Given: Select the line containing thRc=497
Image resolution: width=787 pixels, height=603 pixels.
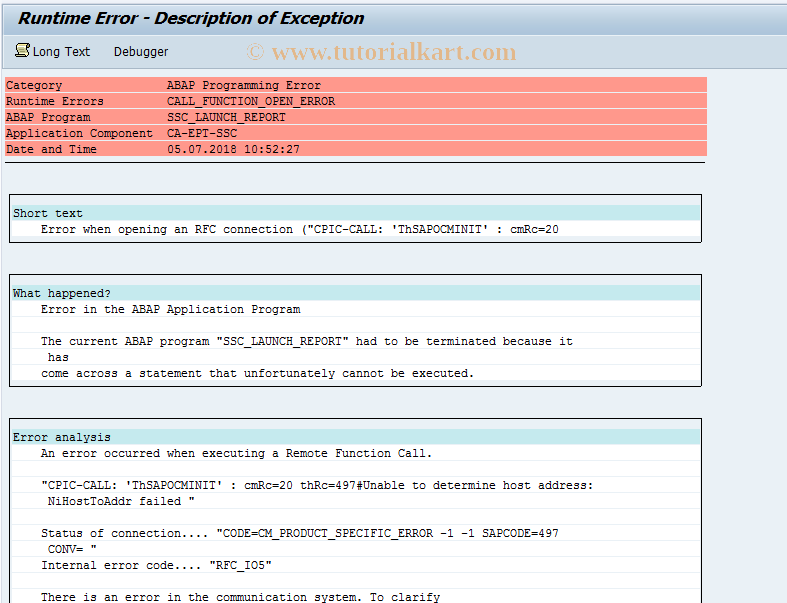Looking at the screenshot, I should 317,486.
